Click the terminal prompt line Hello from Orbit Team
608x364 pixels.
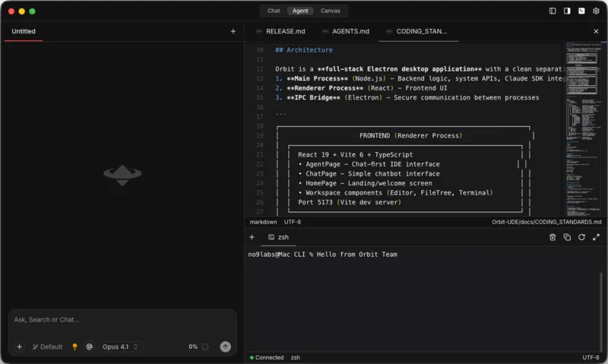coord(322,255)
